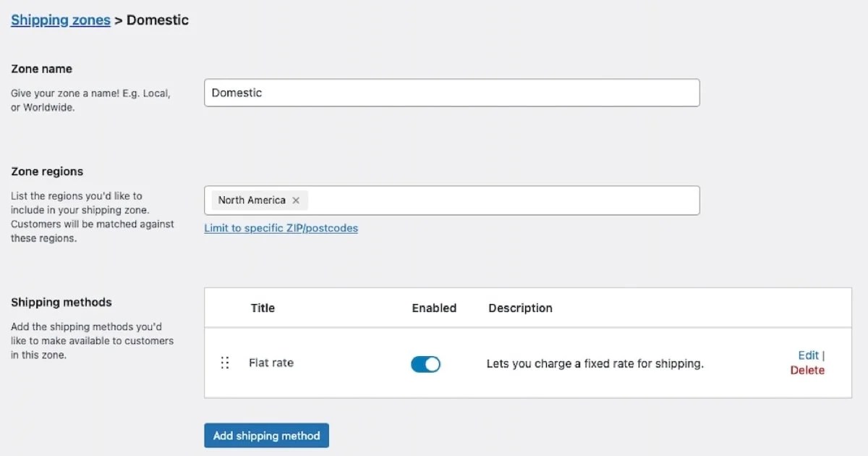Image resolution: width=868 pixels, height=456 pixels.
Task: Edit the Flat rate shipping method
Action: tap(808, 355)
